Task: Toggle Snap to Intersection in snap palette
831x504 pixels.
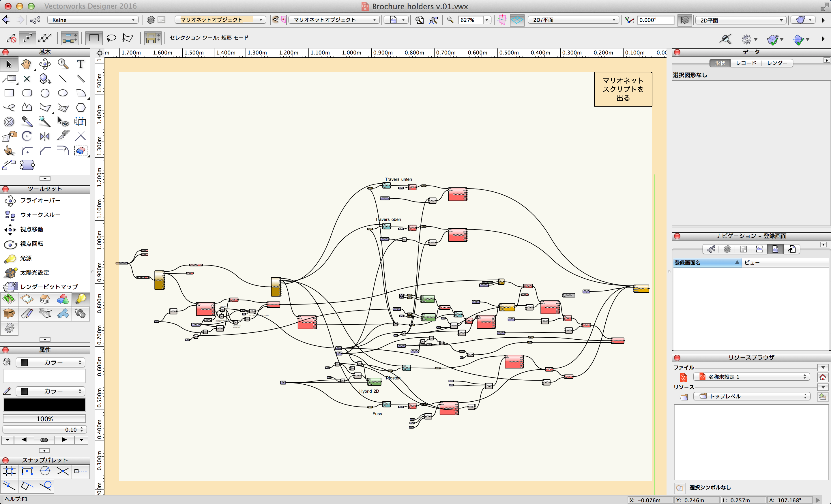Action: (x=63, y=471)
